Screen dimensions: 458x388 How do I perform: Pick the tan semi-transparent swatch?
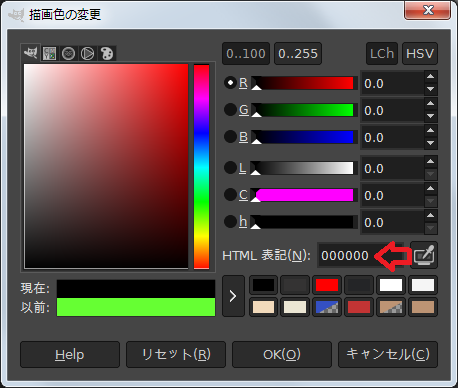pos(391,307)
